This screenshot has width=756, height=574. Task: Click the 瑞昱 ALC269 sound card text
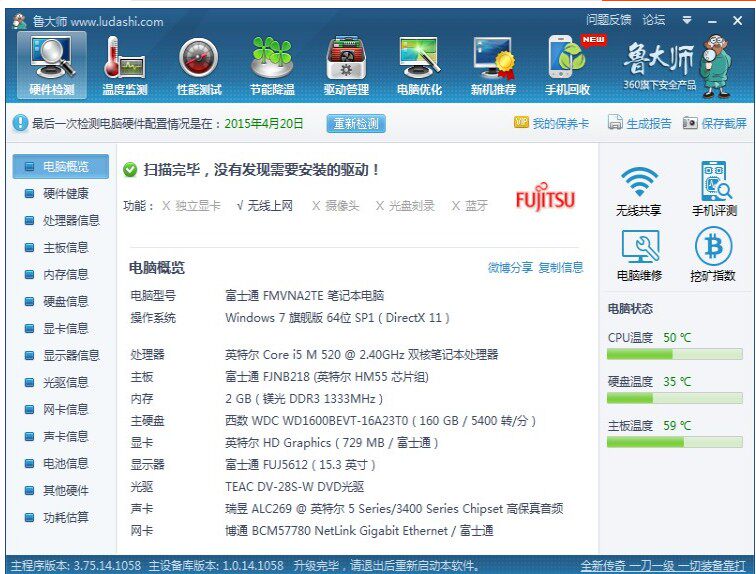point(394,508)
